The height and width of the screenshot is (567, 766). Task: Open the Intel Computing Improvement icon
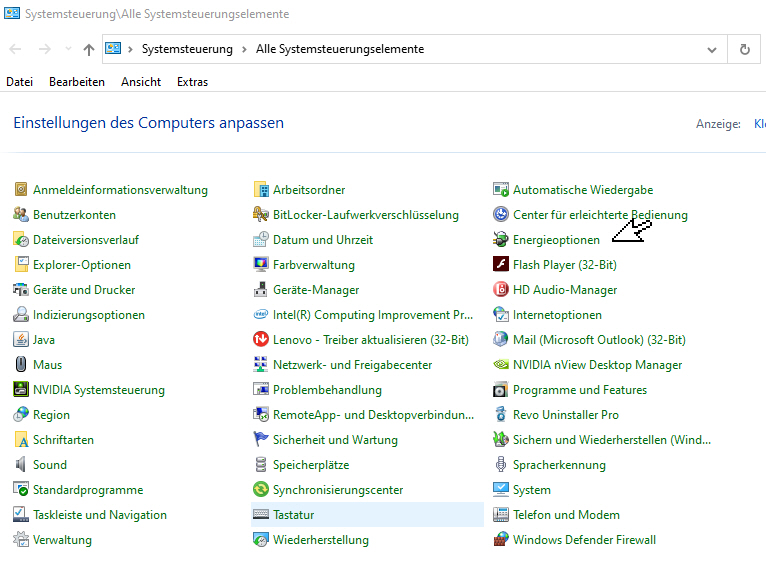tap(261, 314)
